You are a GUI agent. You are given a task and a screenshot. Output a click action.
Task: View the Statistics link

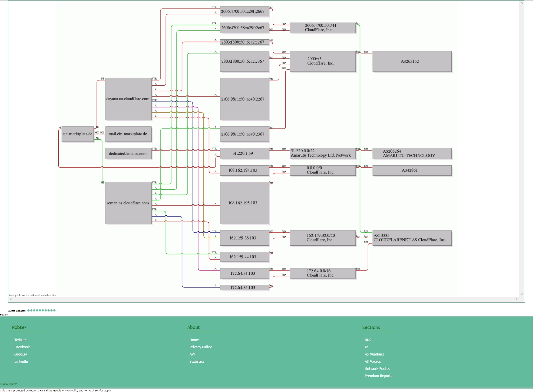point(197,361)
